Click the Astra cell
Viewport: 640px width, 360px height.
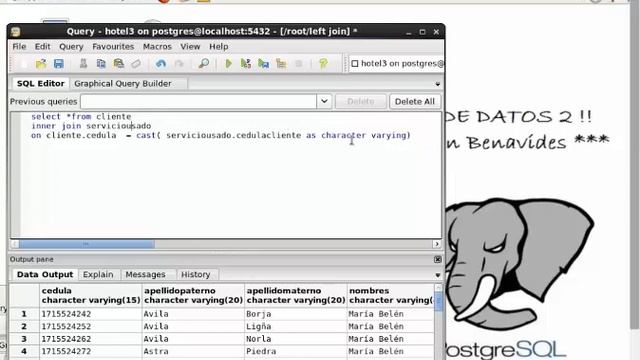[193, 351]
